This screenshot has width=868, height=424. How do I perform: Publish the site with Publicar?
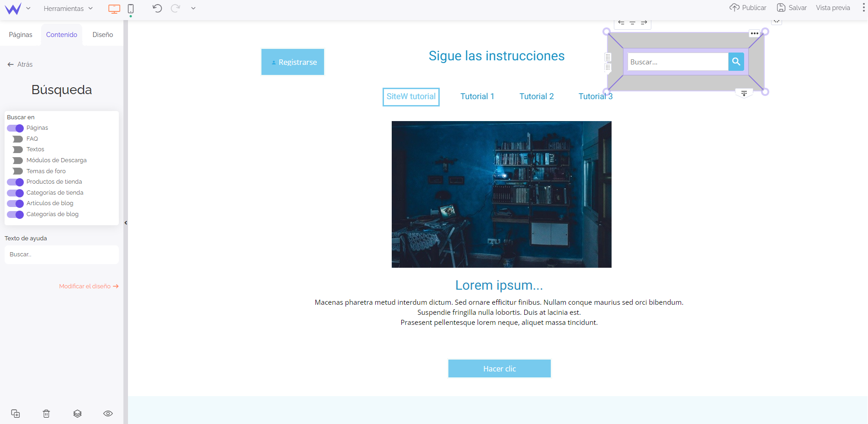[748, 8]
